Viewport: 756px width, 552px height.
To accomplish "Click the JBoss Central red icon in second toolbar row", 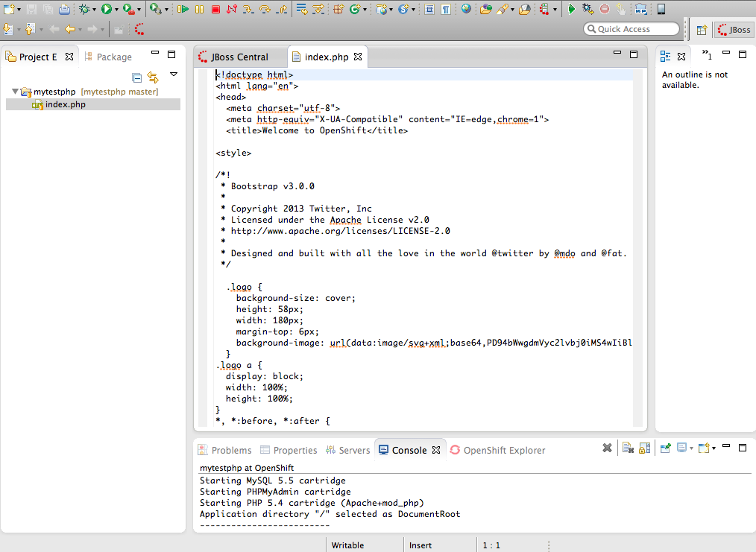I will (139, 29).
